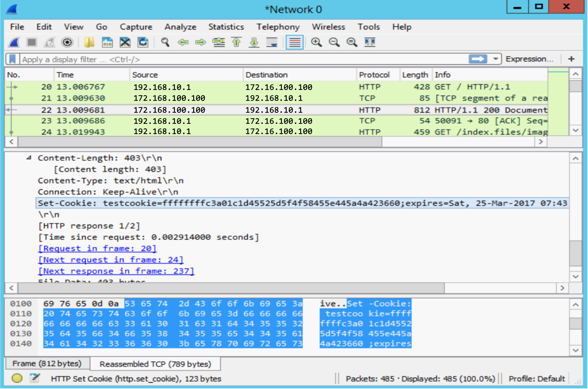Follow the Request in frame: 20 link
588x389 pixels.
click(97, 248)
